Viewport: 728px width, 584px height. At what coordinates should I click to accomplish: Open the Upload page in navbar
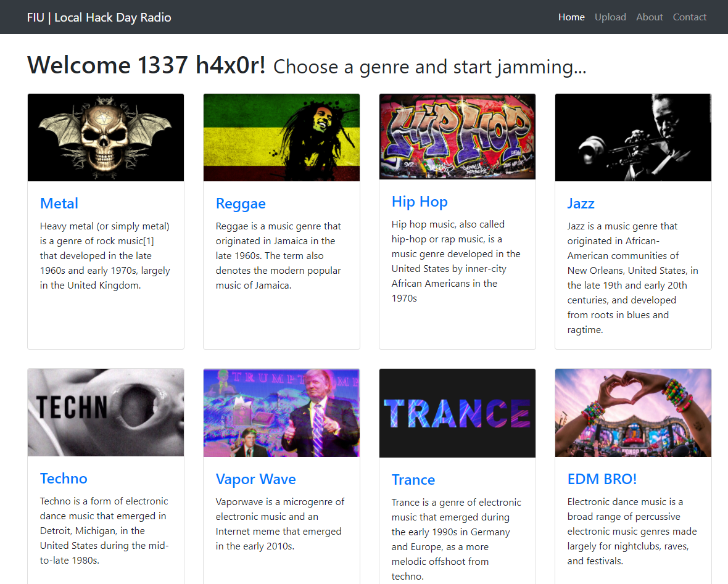(x=610, y=17)
